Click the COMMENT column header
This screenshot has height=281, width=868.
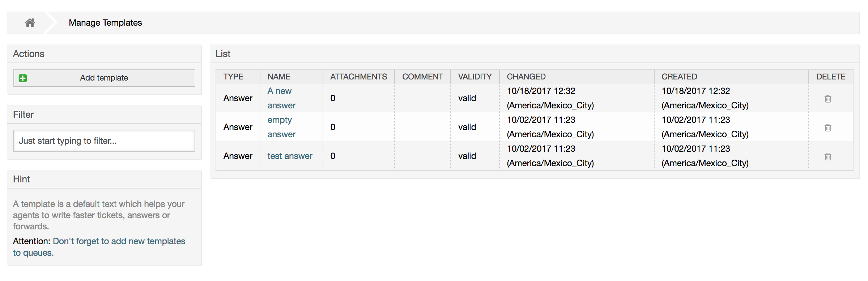(422, 77)
